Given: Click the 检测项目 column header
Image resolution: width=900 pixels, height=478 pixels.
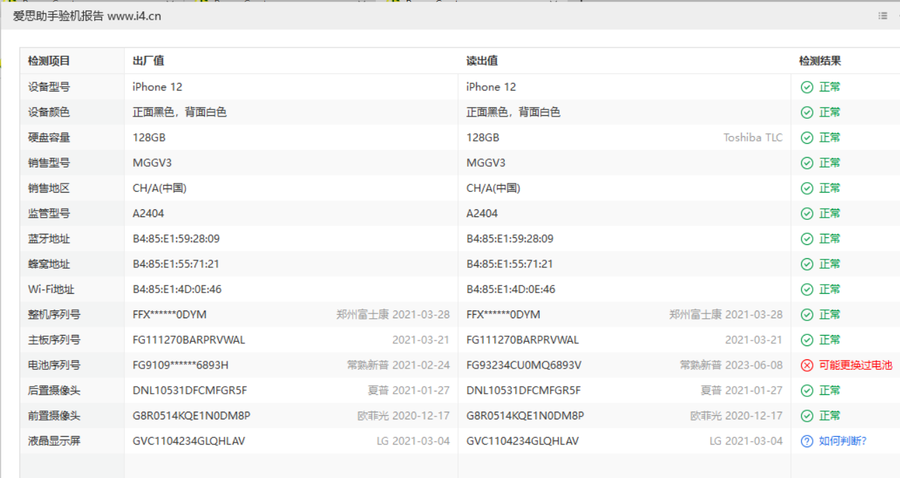Looking at the screenshot, I should (49, 61).
